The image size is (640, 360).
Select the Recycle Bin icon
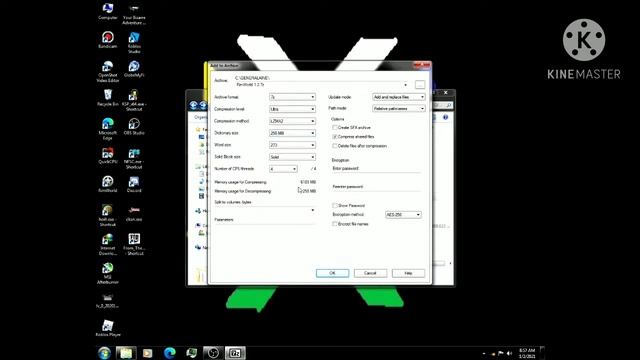[108, 98]
